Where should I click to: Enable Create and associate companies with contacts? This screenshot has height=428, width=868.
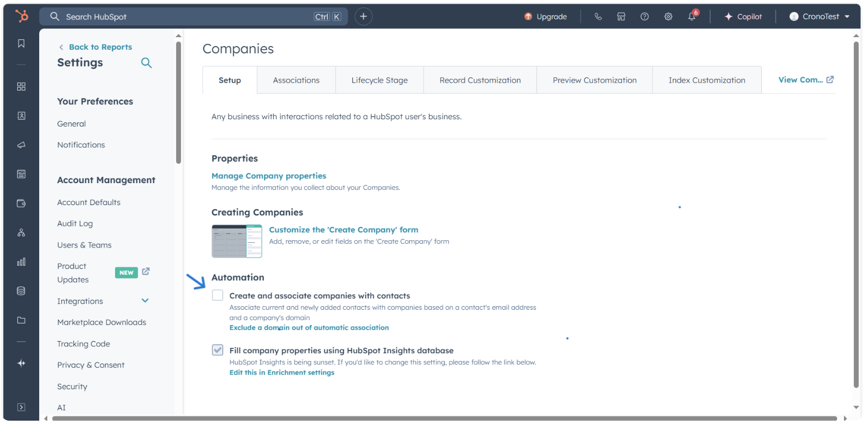218,296
